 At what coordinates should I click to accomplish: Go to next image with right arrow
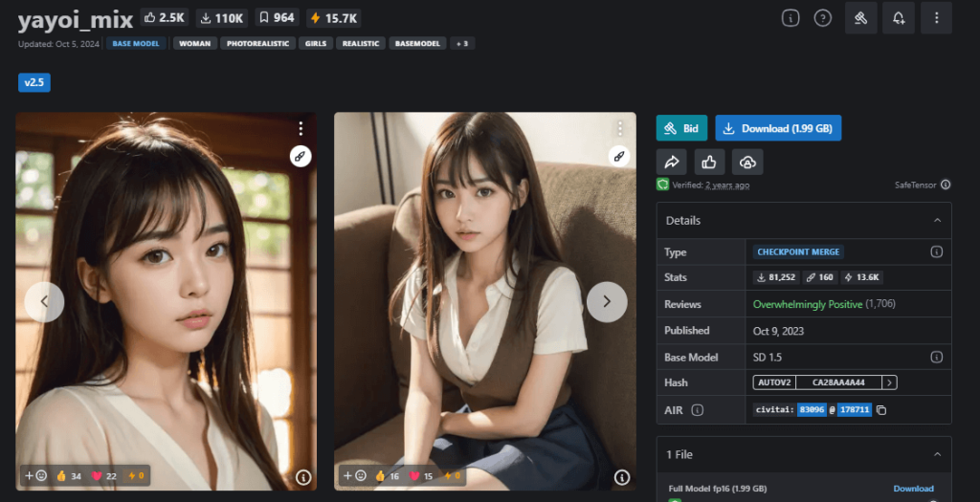[x=607, y=302]
